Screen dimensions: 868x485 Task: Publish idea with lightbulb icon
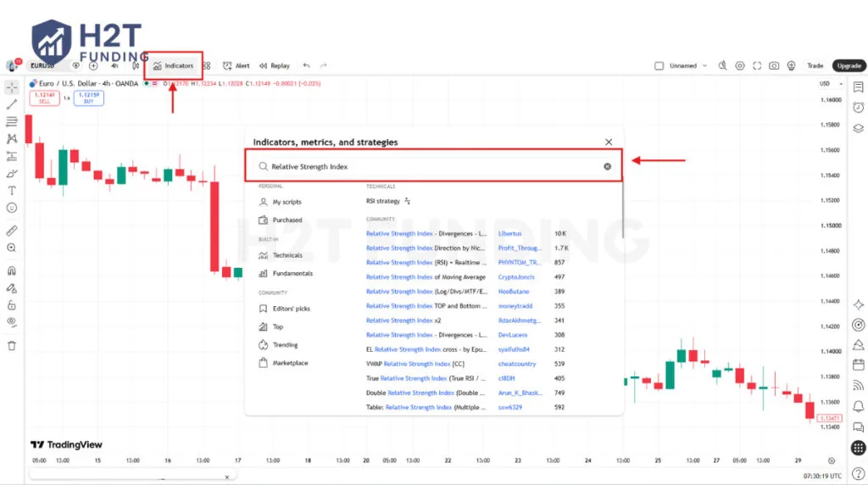(x=791, y=66)
